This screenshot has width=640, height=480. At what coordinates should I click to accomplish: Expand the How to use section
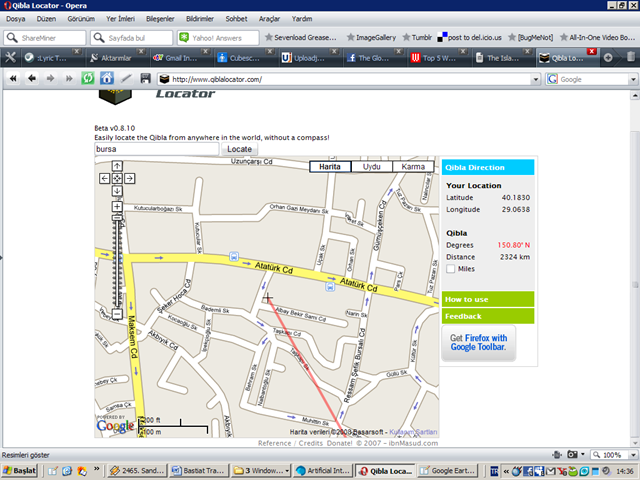point(488,299)
